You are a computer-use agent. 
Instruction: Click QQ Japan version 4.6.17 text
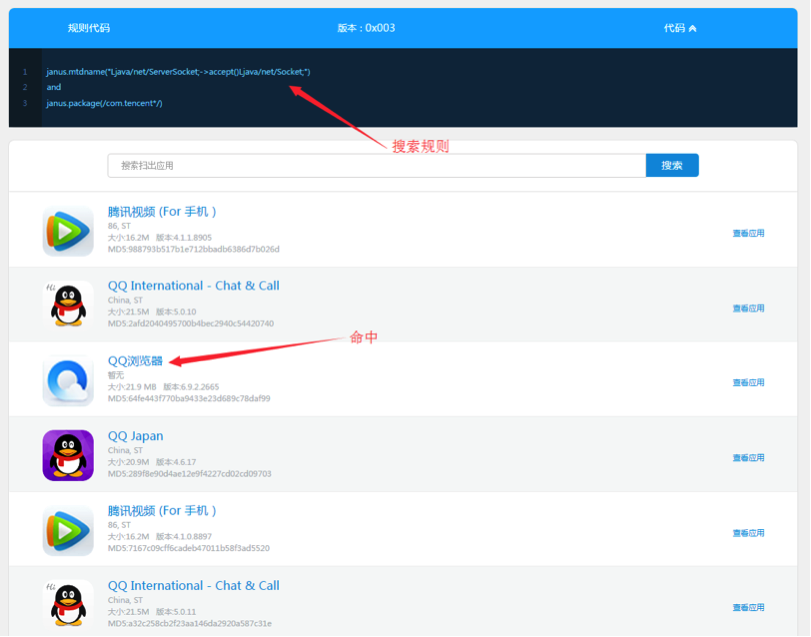tap(176, 462)
